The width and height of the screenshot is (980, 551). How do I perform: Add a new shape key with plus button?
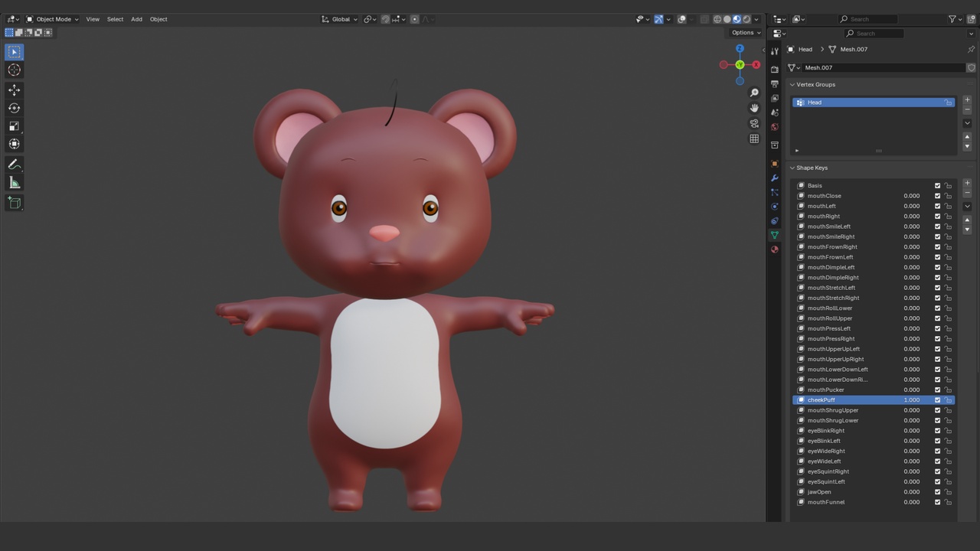pyautogui.click(x=967, y=184)
